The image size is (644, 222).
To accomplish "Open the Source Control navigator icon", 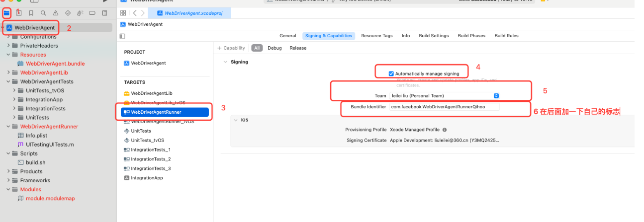I will 19,13.
